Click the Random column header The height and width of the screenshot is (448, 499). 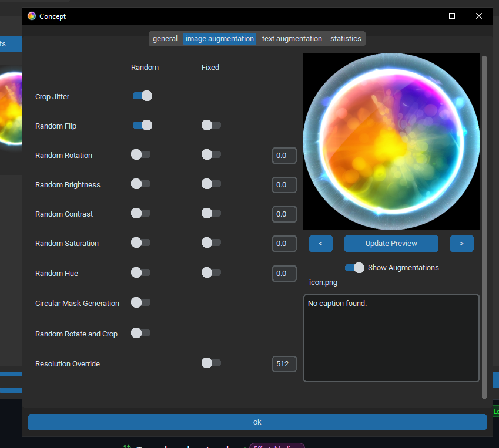point(145,68)
